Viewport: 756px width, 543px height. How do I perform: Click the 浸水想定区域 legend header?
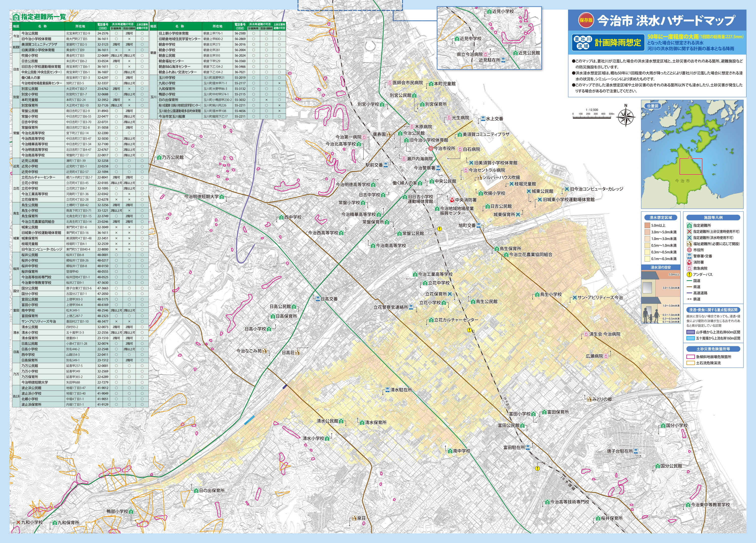[x=661, y=217]
